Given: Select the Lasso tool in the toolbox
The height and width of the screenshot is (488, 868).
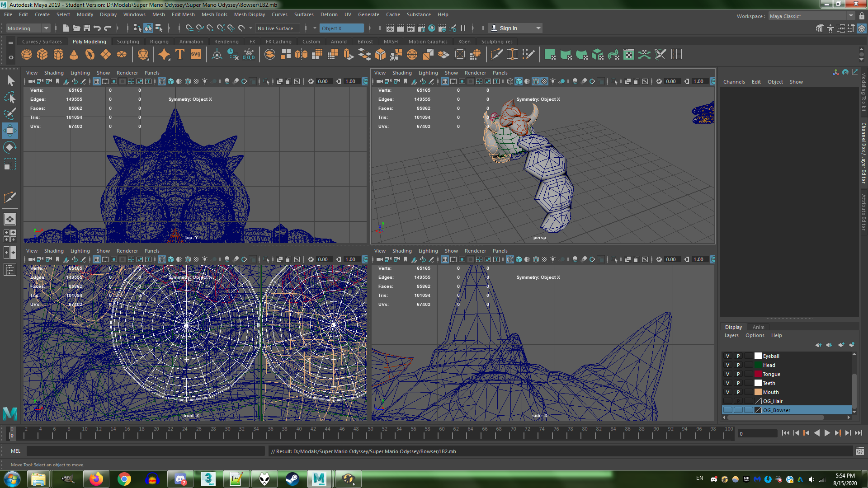Looking at the screenshot, I should [x=10, y=98].
